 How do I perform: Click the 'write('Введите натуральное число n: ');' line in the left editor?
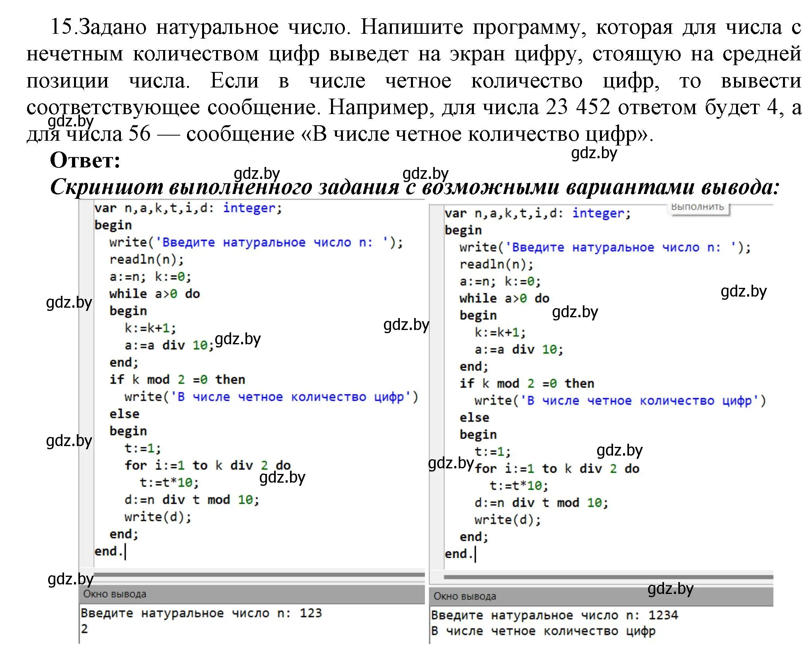coord(257,242)
